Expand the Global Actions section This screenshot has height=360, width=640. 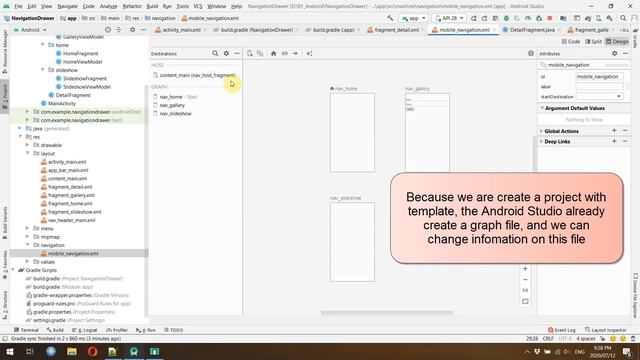pyautogui.click(x=542, y=131)
